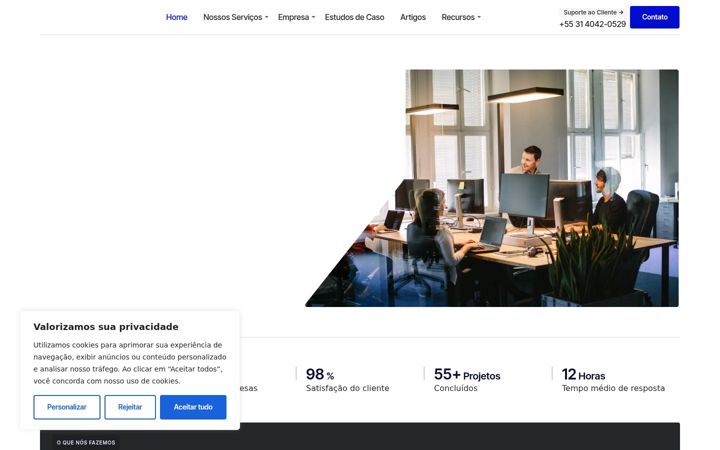Click the Concluídos label
The width and height of the screenshot is (720, 450).
pyautogui.click(x=456, y=388)
